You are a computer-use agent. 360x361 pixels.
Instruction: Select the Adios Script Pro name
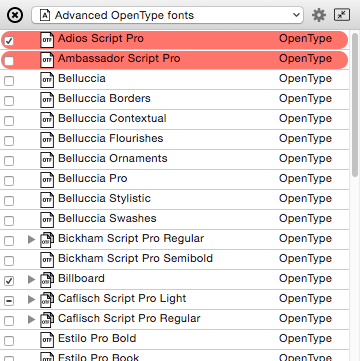pyautogui.click(x=101, y=39)
